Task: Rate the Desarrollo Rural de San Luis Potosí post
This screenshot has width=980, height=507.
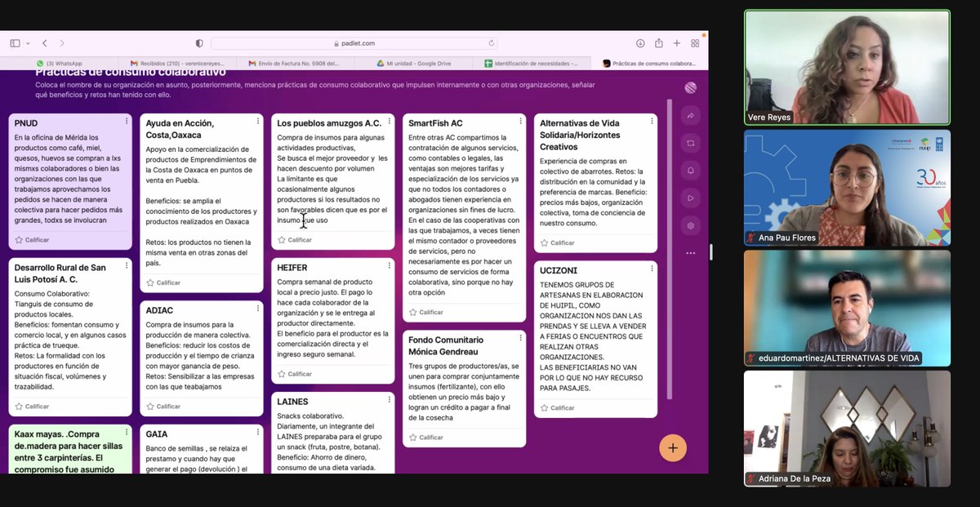Action: pos(32,406)
